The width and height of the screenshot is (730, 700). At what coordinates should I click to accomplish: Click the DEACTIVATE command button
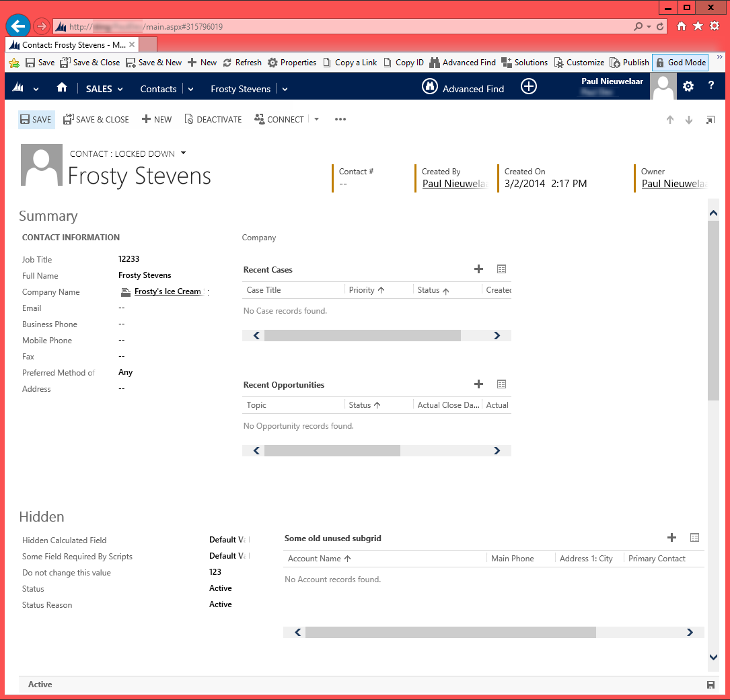(x=213, y=120)
